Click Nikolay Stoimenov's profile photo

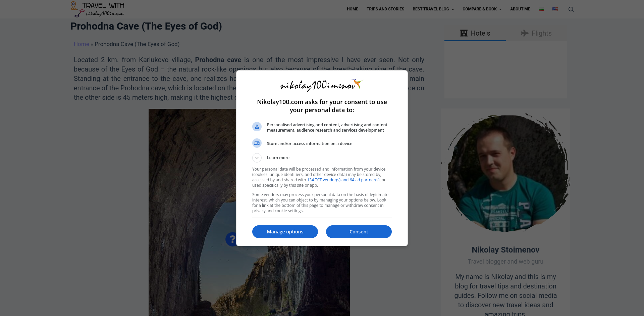pos(505,174)
